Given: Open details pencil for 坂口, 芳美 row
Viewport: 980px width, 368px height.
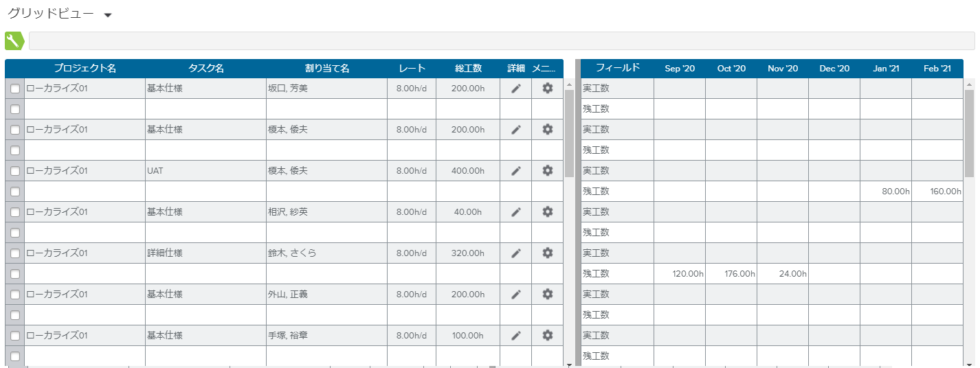Looking at the screenshot, I should (516, 89).
